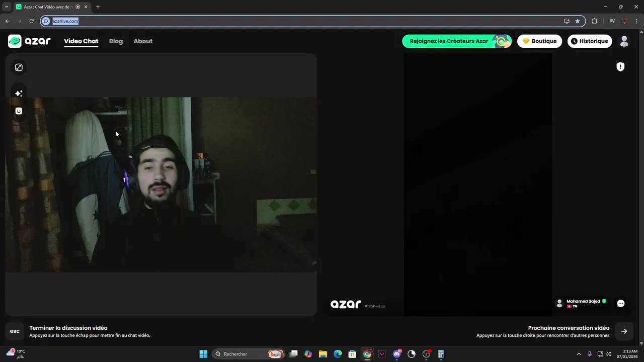Open the sparkle effects icon
This screenshot has height=362, width=644.
[x=19, y=94]
